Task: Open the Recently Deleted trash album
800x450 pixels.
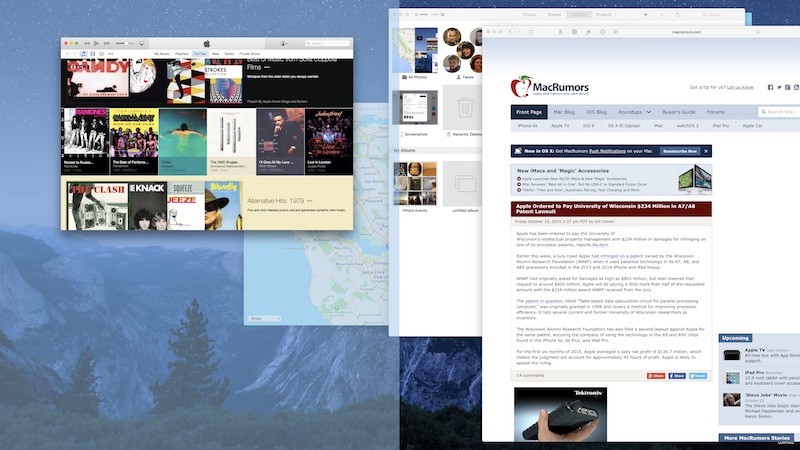Action: pos(464,108)
